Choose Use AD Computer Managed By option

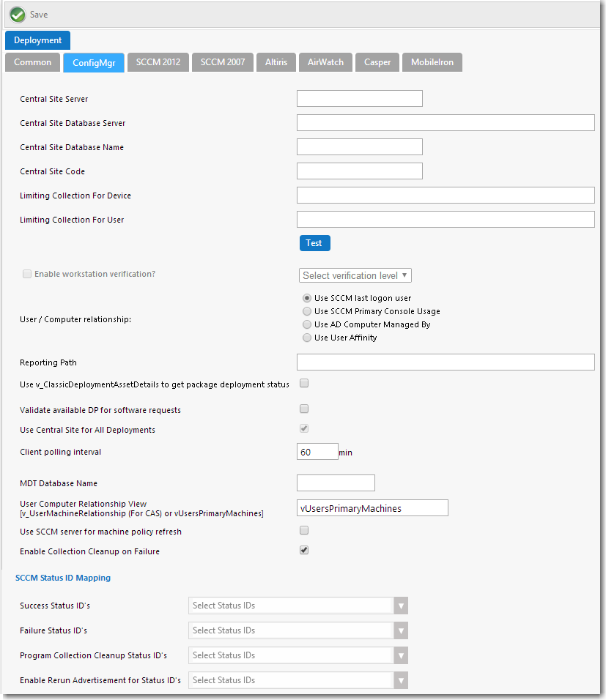pos(306,324)
